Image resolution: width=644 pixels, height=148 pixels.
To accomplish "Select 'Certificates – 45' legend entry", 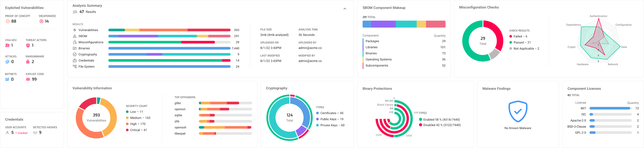I will click(330, 113).
